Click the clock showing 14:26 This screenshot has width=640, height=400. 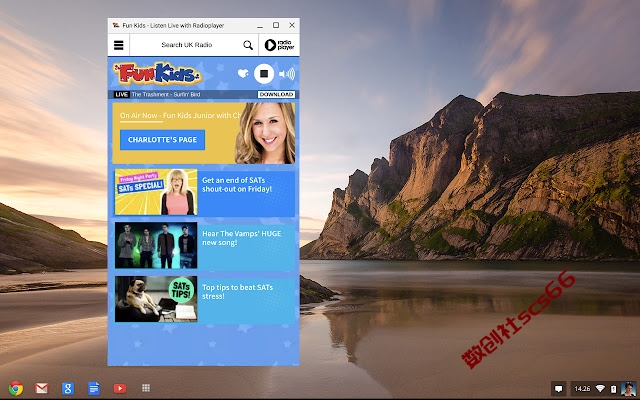[582, 389]
